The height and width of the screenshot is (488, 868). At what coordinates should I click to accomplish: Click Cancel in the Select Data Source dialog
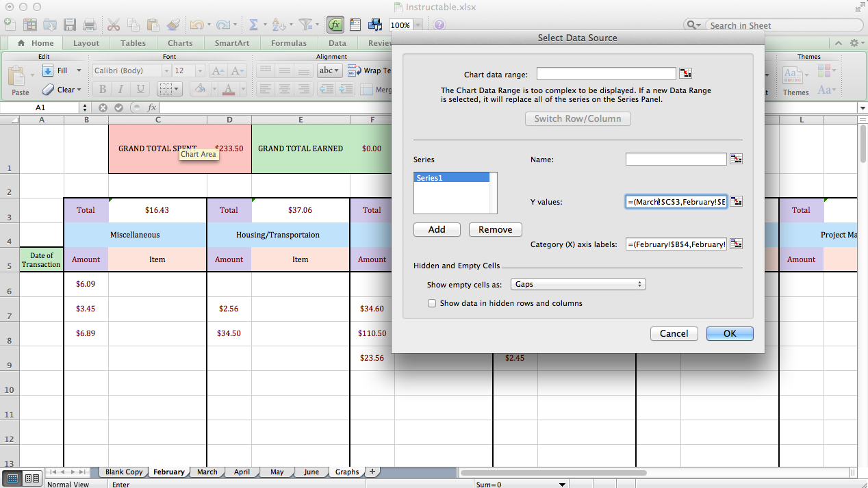[674, 333]
